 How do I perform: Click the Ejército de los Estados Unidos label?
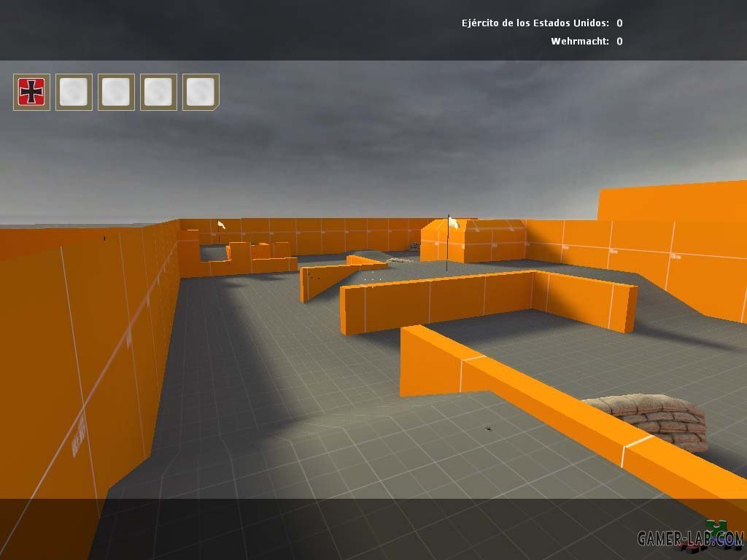[535, 23]
